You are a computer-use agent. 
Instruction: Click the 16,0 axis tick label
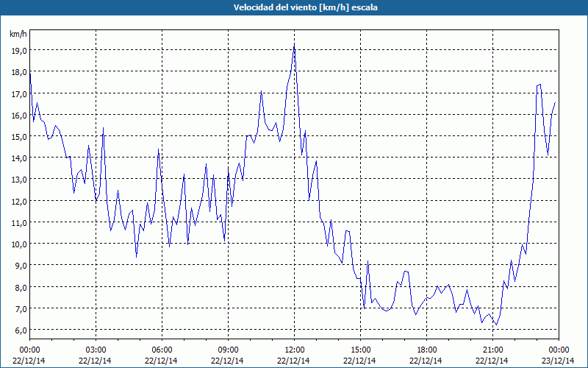[19, 116]
